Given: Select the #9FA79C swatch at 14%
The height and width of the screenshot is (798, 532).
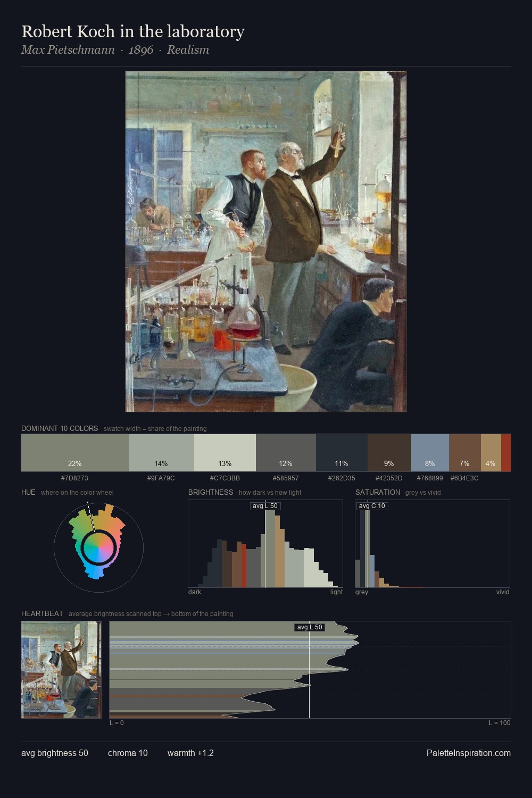Looking at the screenshot, I should point(161,453).
